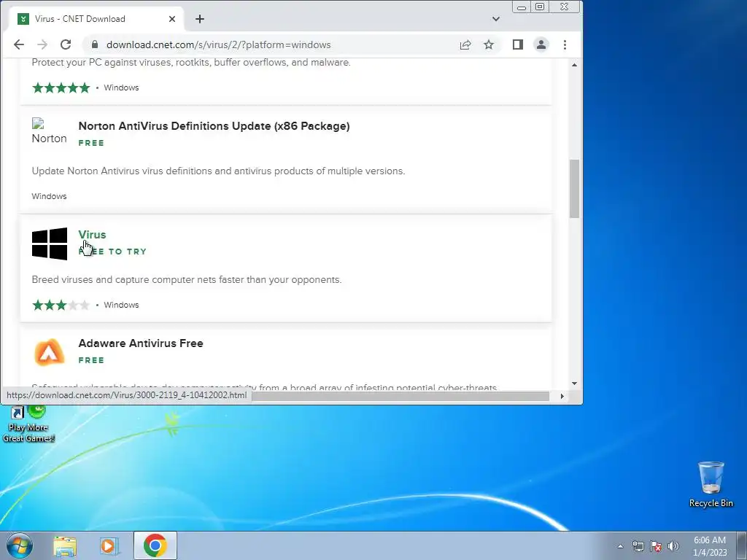747x560 pixels.
Task: Click the volume speaker tray icon
Action: 673,546
